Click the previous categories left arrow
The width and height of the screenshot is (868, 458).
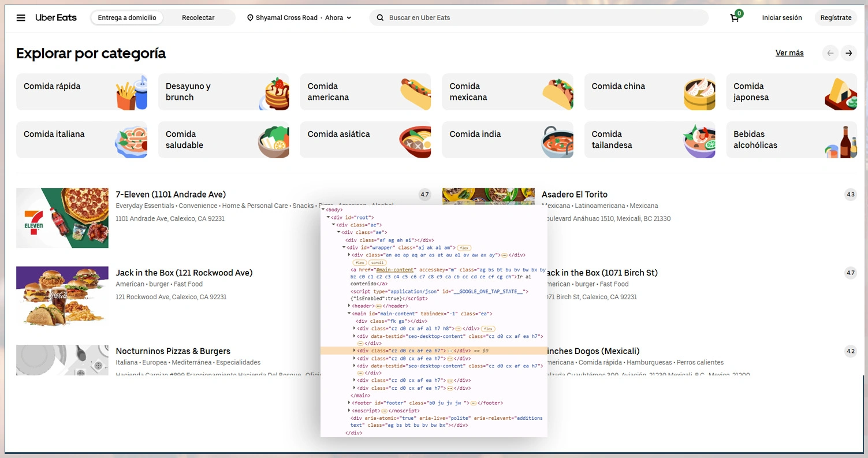(830, 53)
